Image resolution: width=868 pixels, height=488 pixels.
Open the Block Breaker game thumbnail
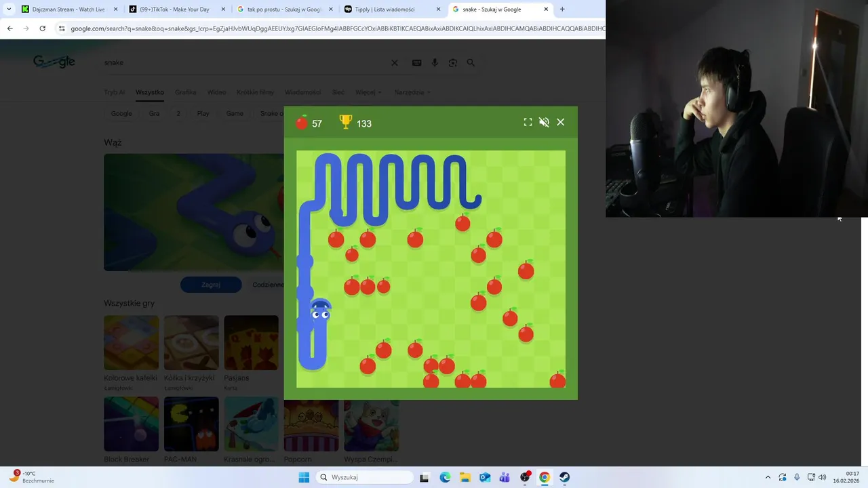131,424
